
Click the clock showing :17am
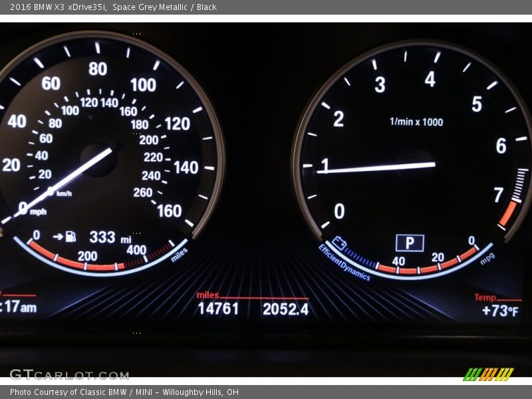(19, 307)
